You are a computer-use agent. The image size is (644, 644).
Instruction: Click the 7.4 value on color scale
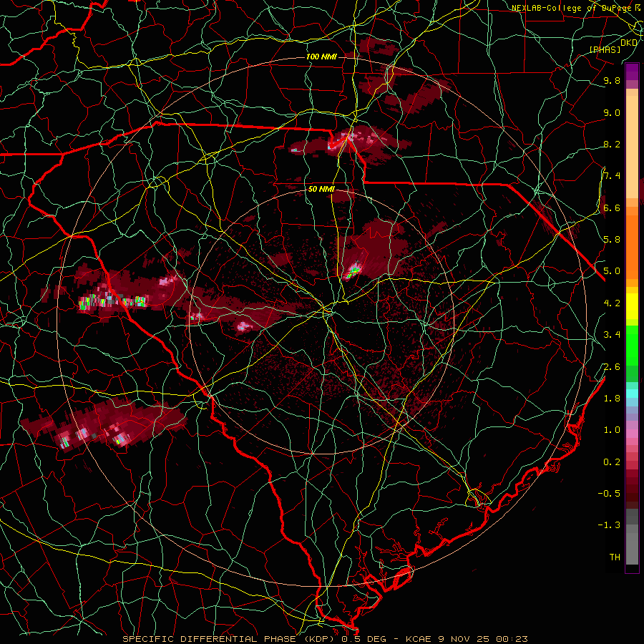point(612,176)
